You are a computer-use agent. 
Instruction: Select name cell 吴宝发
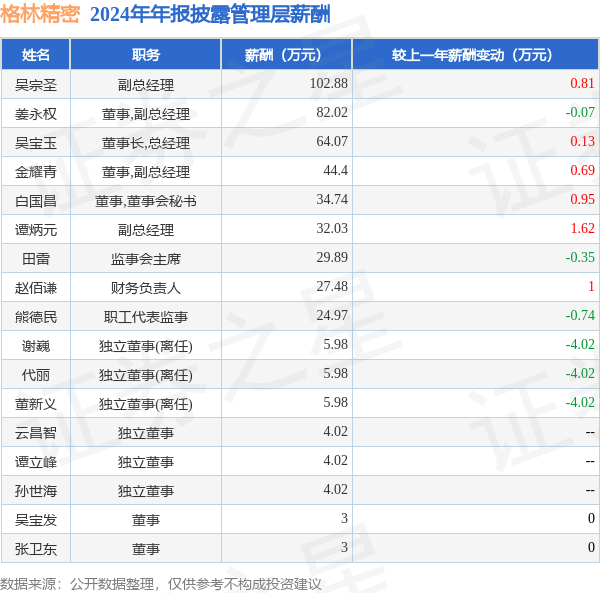tap(36, 520)
